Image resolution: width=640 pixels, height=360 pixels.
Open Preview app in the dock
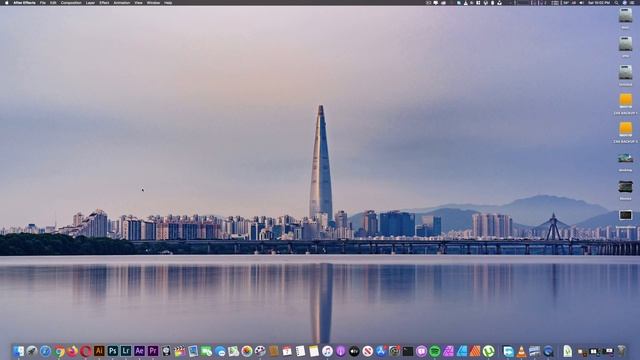[193, 351]
